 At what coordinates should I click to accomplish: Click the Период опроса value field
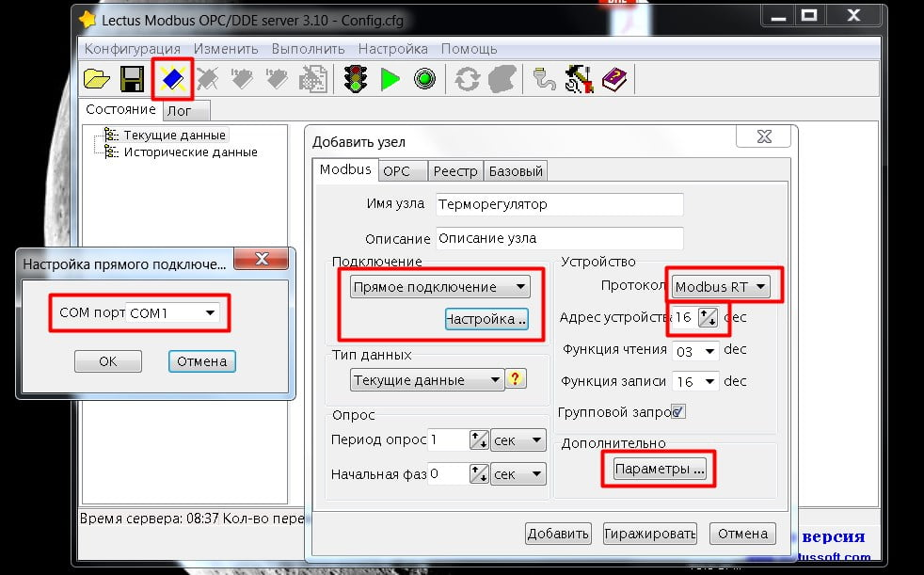[x=449, y=440]
